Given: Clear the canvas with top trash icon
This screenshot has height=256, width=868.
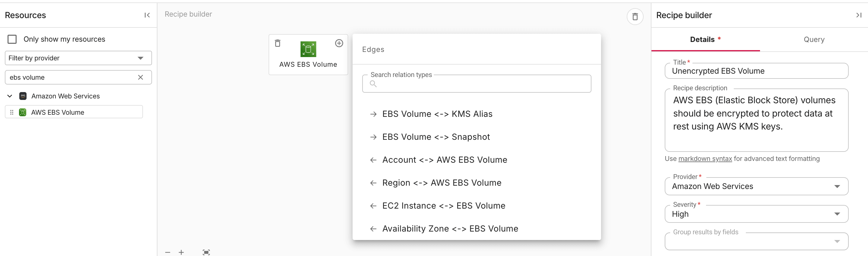Looking at the screenshot, I should point(635,17).
